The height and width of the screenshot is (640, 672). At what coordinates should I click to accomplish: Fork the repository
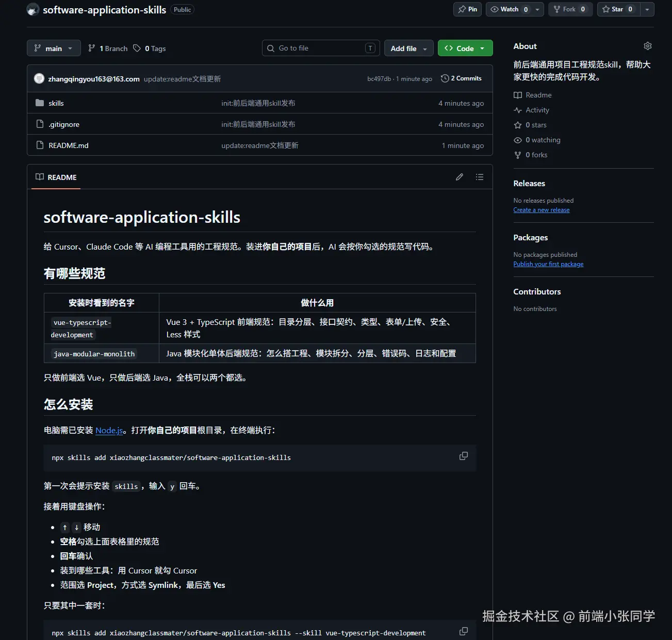click(x=570, y=9)
